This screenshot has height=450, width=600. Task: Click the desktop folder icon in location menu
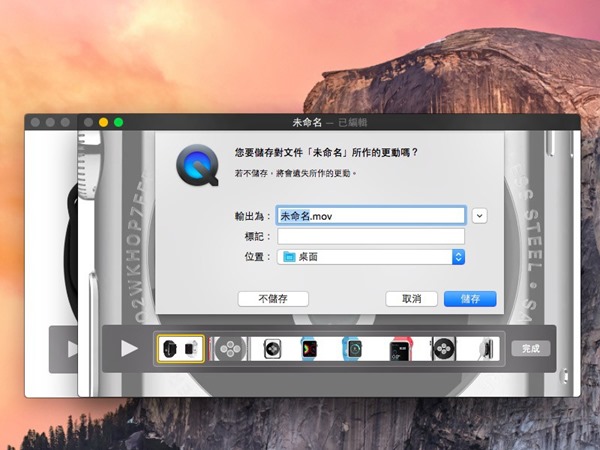pos(290,257)
